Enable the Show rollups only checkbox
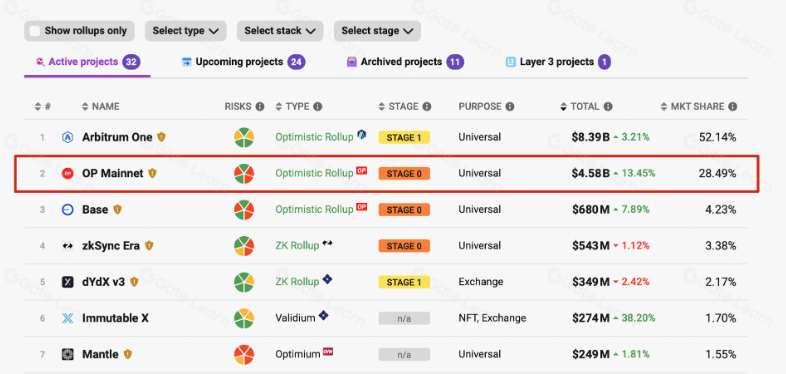This screenshot has height=374, width=786. tap(35, 31)
